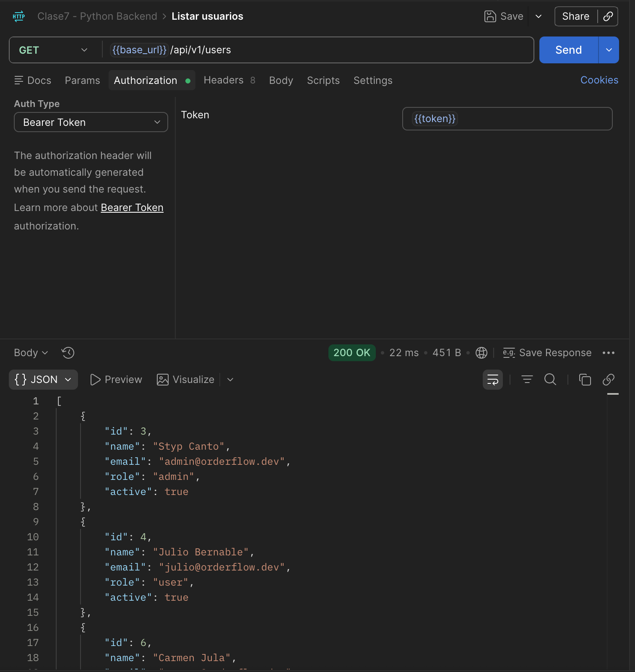This screenshot has width=635, height=672.
Task: Click the "Julio Bernable" name value
Action: click(201, 552)
